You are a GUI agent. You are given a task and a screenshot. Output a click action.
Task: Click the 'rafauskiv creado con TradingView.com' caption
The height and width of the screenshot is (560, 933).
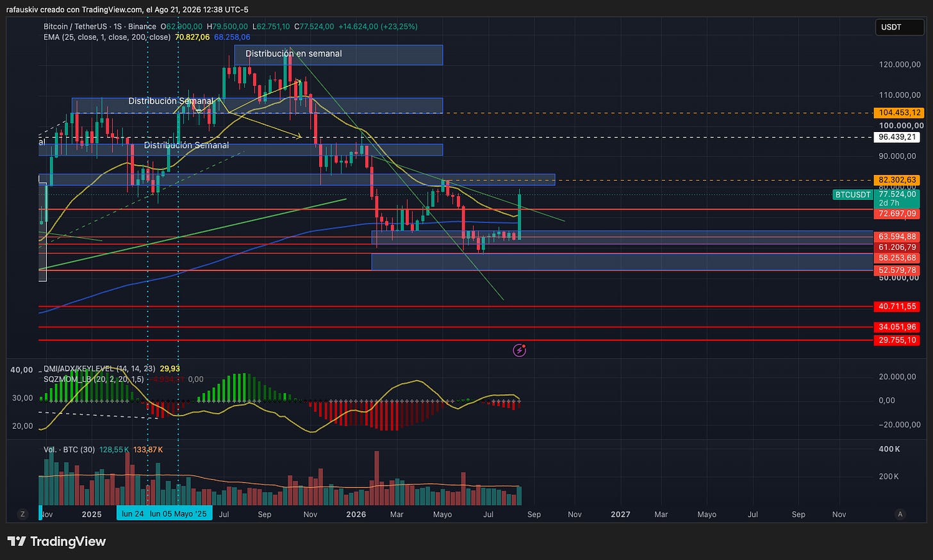[x=74, y=10]
